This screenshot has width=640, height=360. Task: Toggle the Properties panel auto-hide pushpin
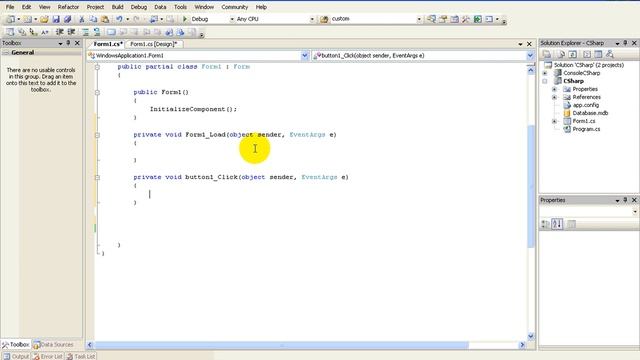point(625,200)
